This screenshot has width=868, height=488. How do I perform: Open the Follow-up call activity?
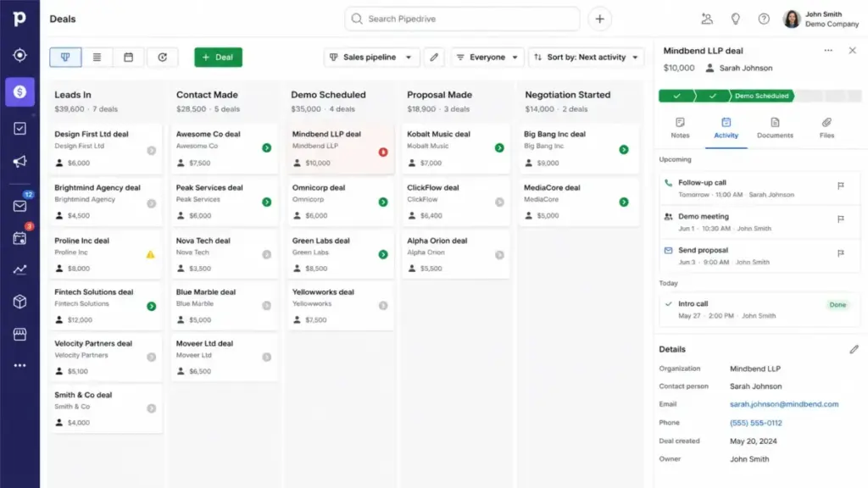[759, 188]
